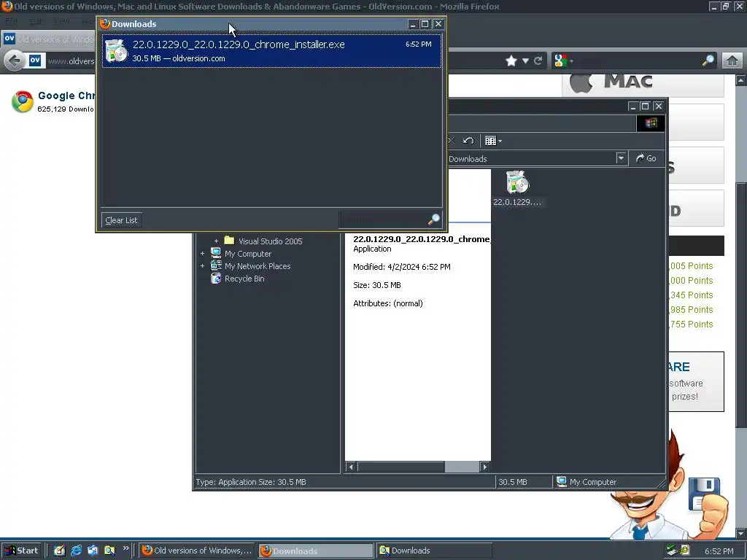Click the magnifier icon in the Downloads search box
Image resolution: width=747 pixels, height=560 pixels.
tap(433, 219)
